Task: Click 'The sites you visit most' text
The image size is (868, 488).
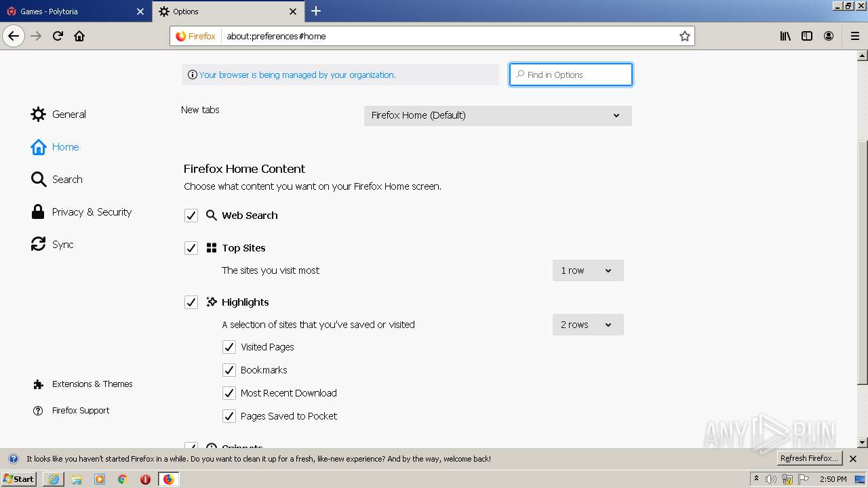Action: click(x=271, y=270)
